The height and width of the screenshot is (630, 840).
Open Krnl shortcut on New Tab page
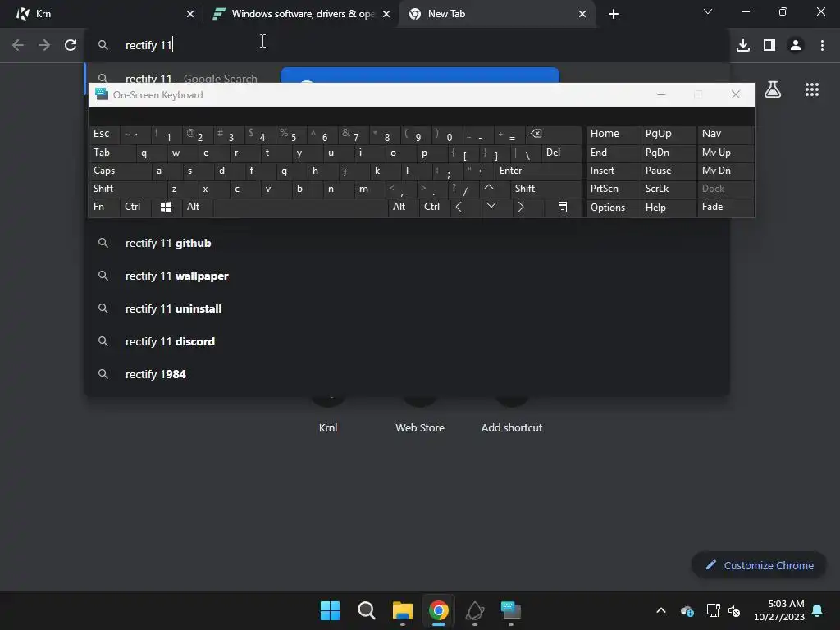(x=328, y=427)
